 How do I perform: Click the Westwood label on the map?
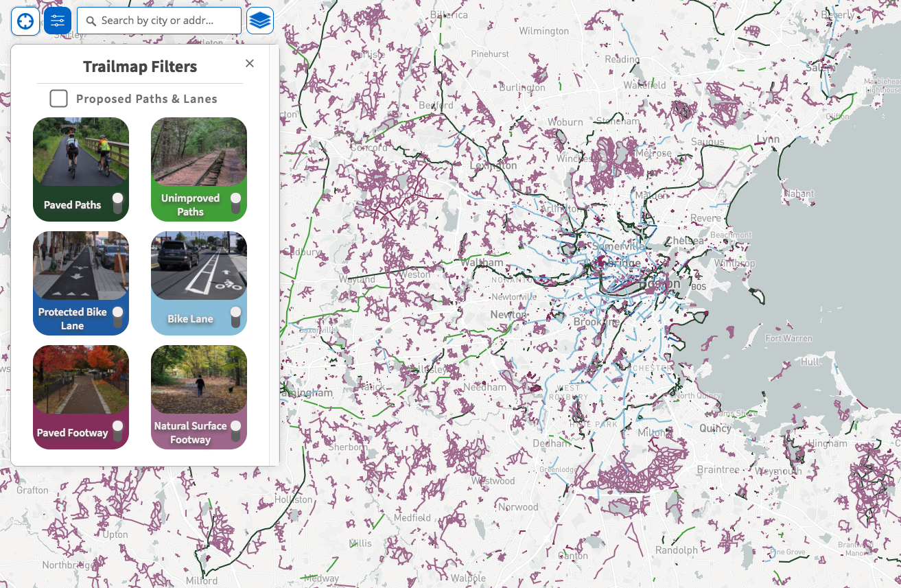(x=493, y=480)
